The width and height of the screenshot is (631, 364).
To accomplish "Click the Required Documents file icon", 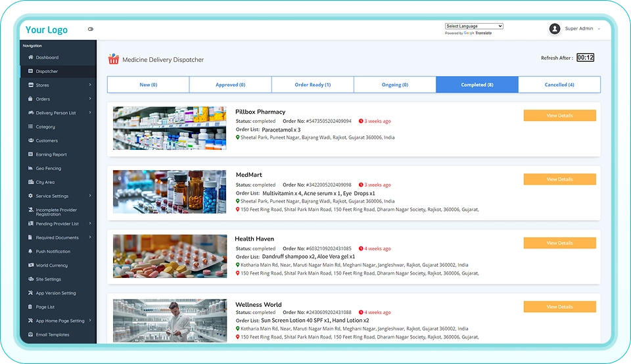I will 31,237.
